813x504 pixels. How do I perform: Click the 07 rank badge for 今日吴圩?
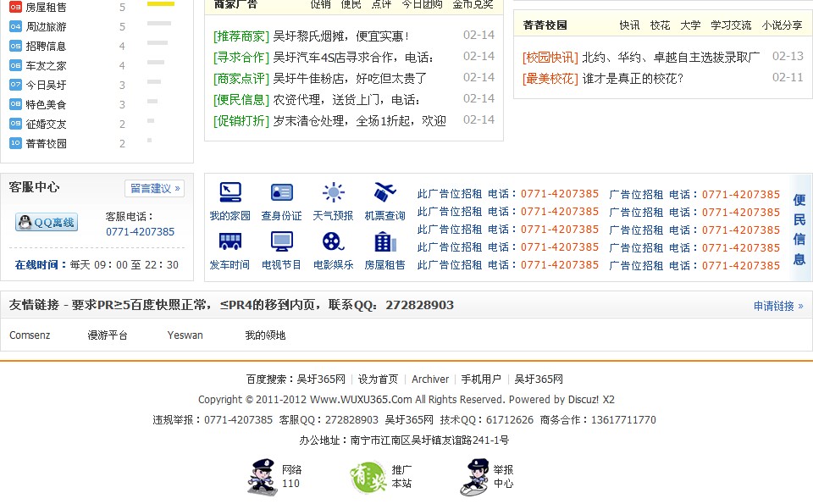coord(15,85)
